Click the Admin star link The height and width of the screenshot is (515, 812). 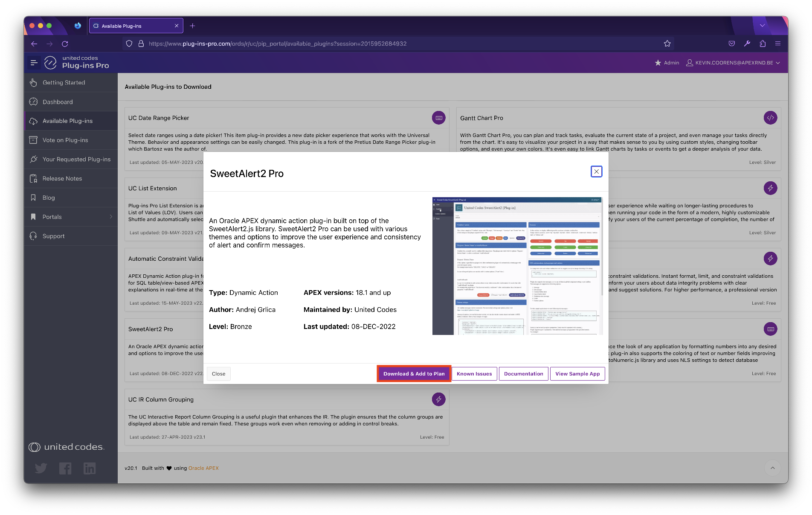667,63
